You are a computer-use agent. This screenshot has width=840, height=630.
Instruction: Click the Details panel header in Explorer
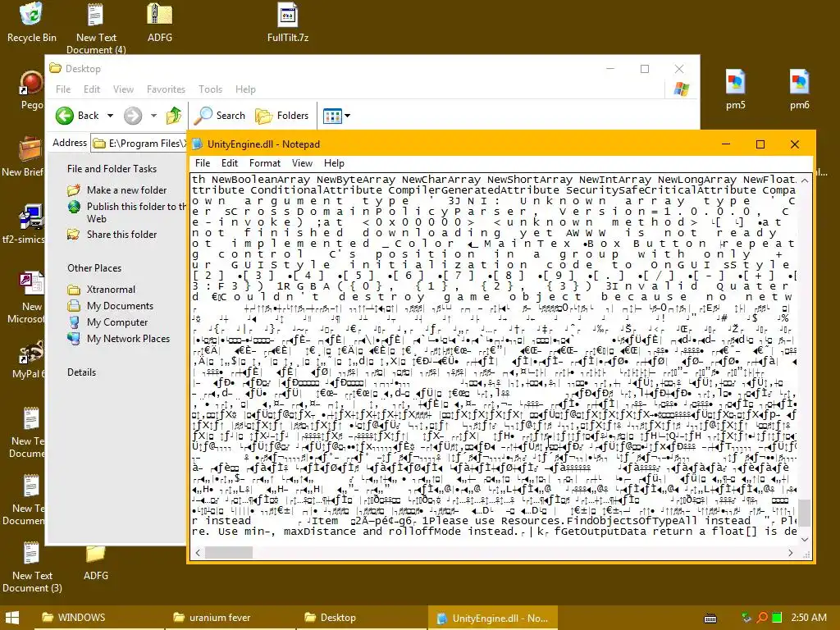81,372
